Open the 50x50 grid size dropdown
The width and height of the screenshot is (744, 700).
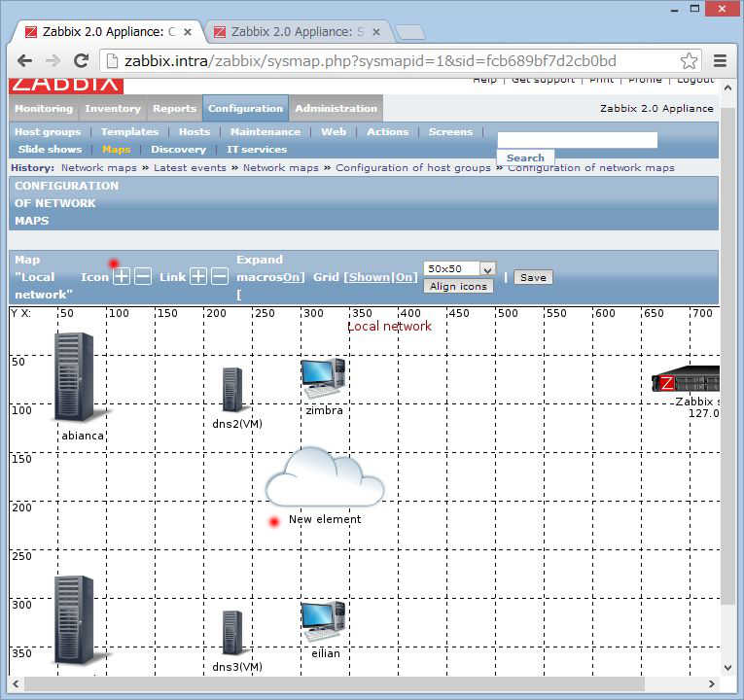(459, 269)
